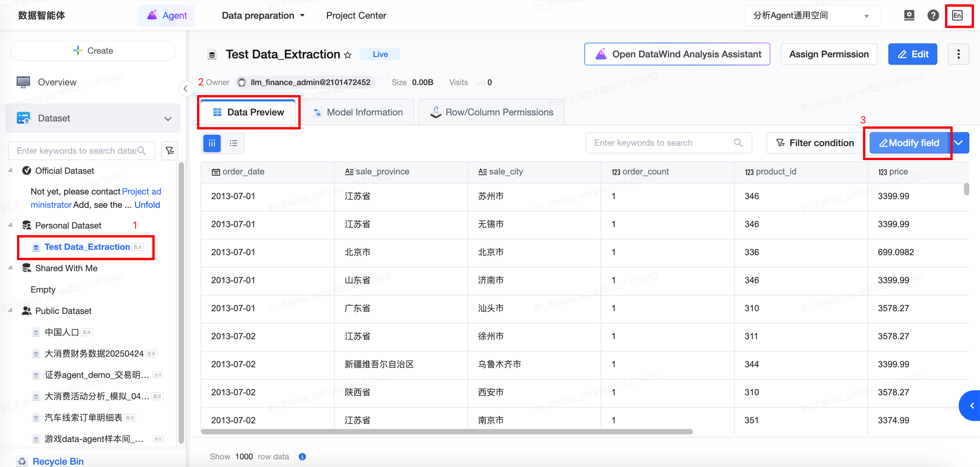Image resolution: width=980 pixels, height=467 pixels.
Task: Click the Live status badge
Action: coord(380,54)
